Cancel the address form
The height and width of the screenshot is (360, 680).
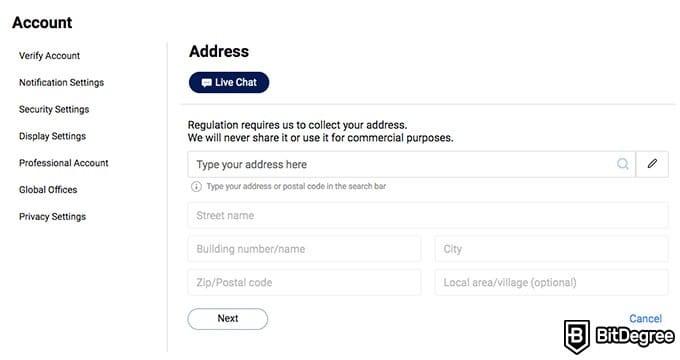(645, 319)
